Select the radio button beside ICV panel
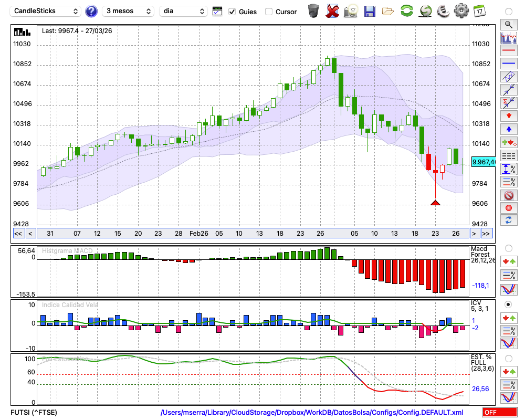The width and height of the screenshot is (525, 420). 509,304
